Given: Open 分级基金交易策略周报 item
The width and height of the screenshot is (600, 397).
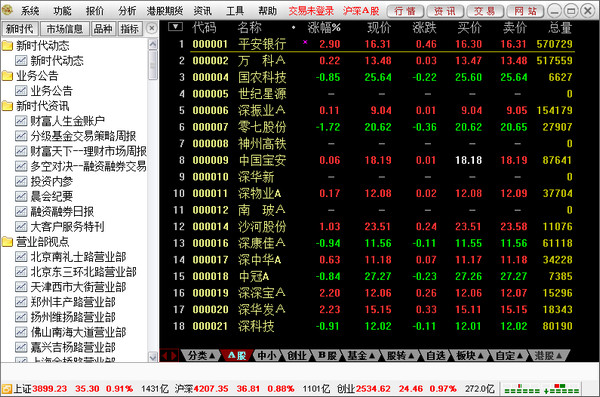Looking at the screenshot, I should (76, 136).
